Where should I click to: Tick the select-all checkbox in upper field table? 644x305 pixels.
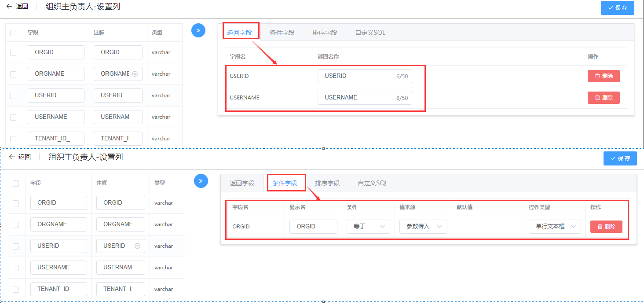13,33
